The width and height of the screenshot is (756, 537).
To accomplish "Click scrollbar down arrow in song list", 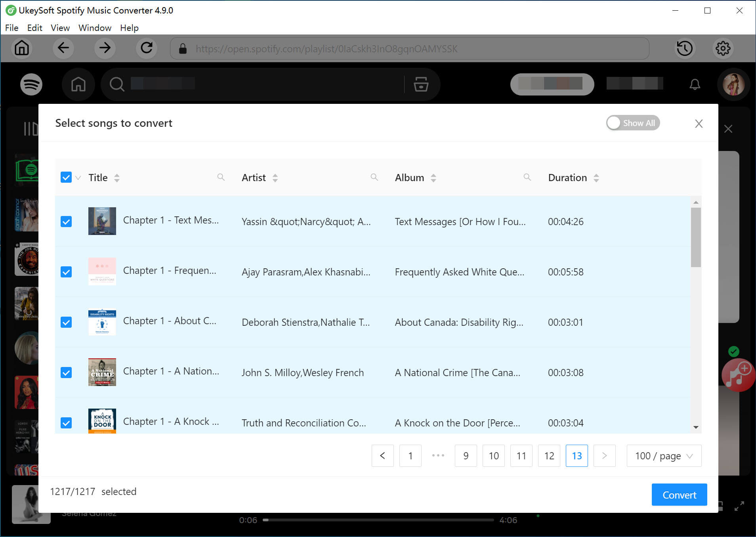I will point(696,427).
